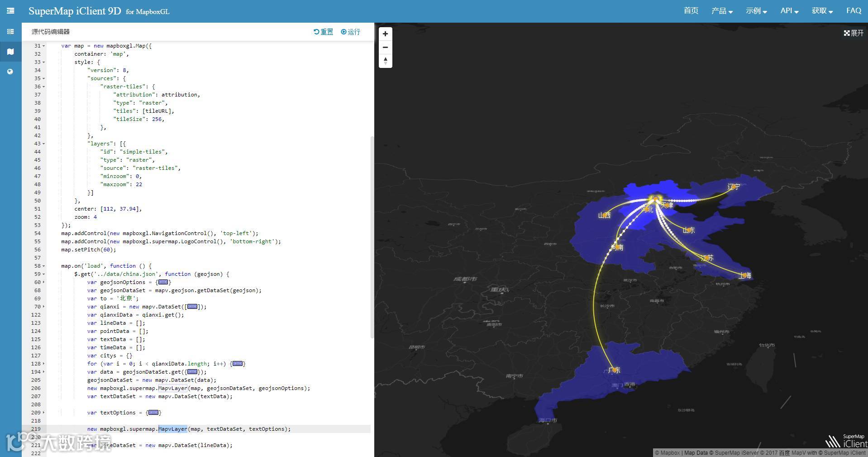
Task: Collapse the code fold at line 58
Action: 44,266
